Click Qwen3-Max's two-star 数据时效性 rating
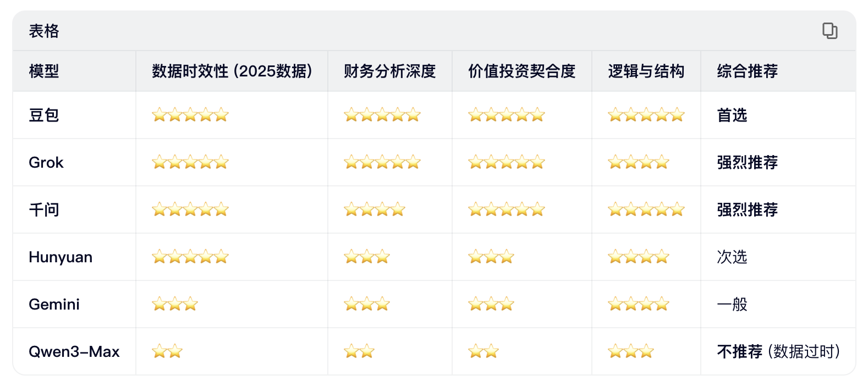This screenshot has height=386, width=868. 167,352
